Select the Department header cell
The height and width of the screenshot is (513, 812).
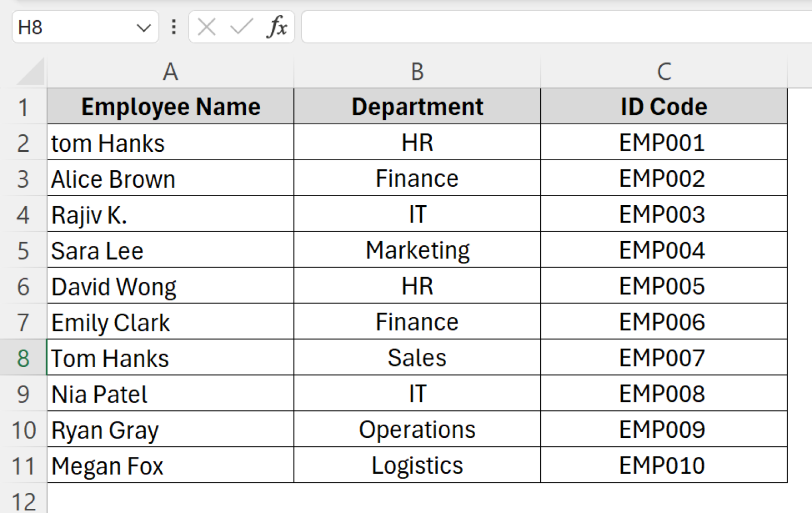click(x=417, y=107)
